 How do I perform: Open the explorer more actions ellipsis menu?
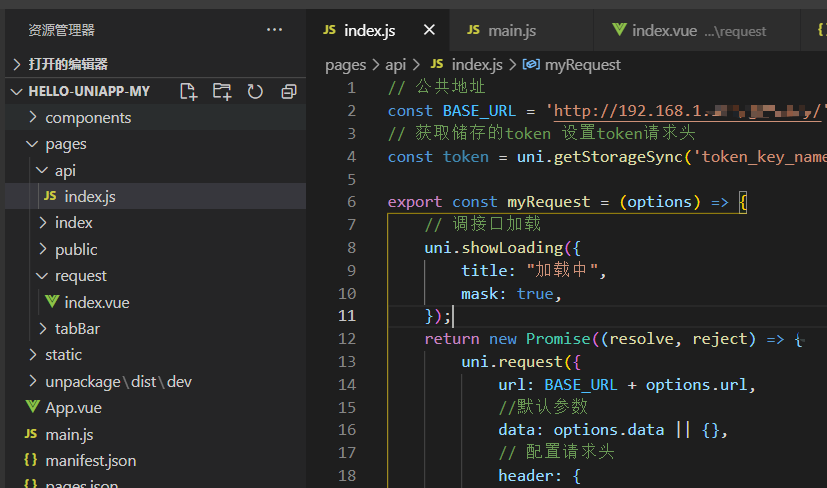pyautogui.click(x=274, y=30)
